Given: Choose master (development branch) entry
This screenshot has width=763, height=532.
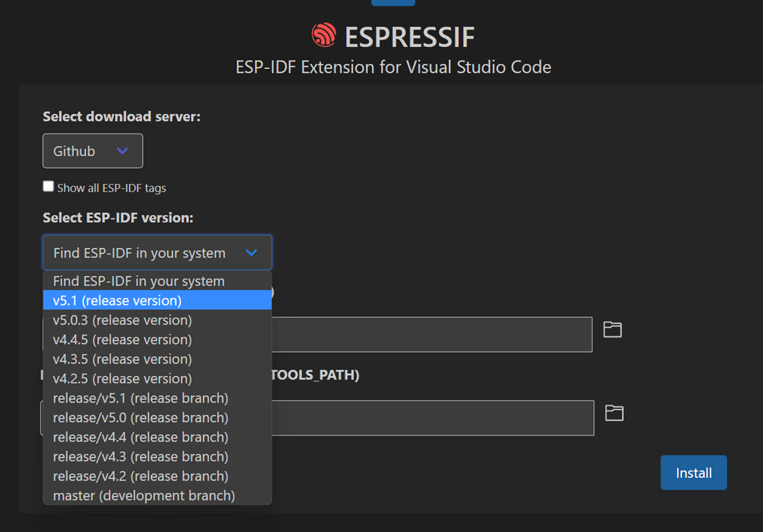Looking at the screenshot, I should coord(157,495).
